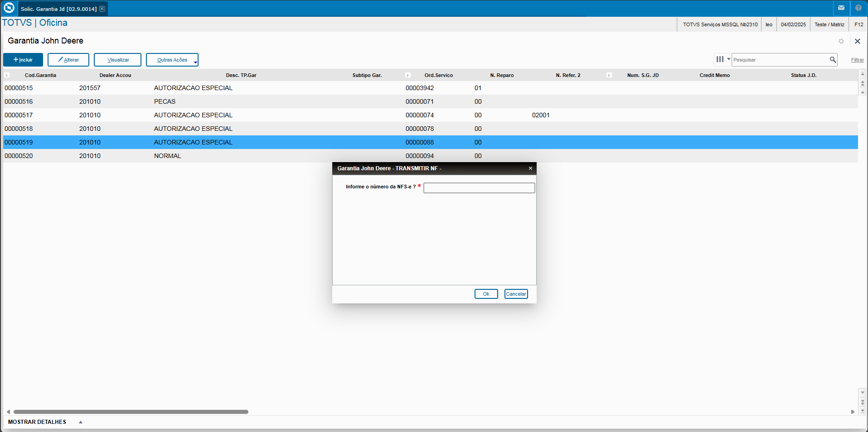This screenshot has height=432, width=868.
Task: Click the Alterar button
Action: coord(68,60)
